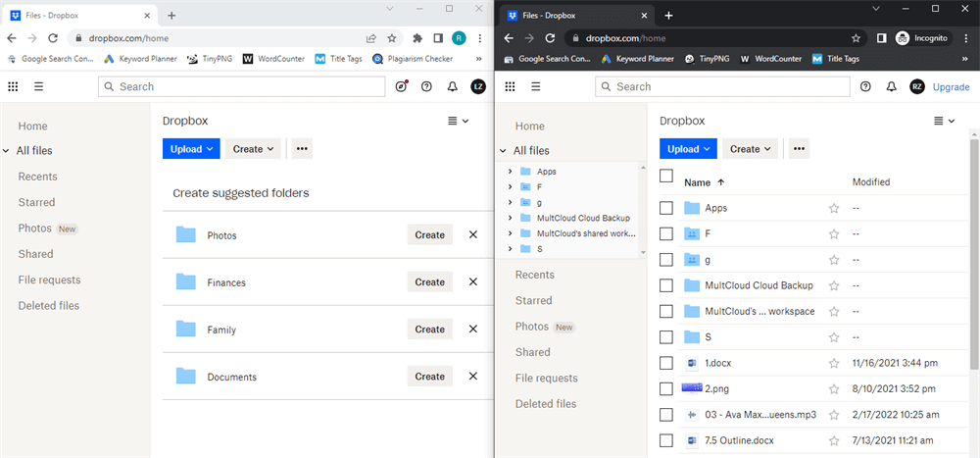
Task: Toggle the select-all checkbox beside Name
Action: (x=666, y=177)
